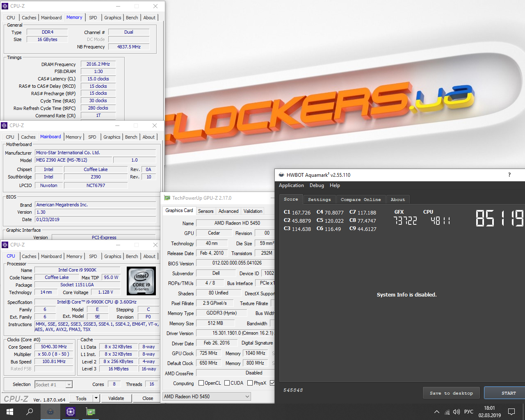Open Bench tab in the top CPU-Z window
Viewport: 525px width, 420px height.
pos(132,18)
